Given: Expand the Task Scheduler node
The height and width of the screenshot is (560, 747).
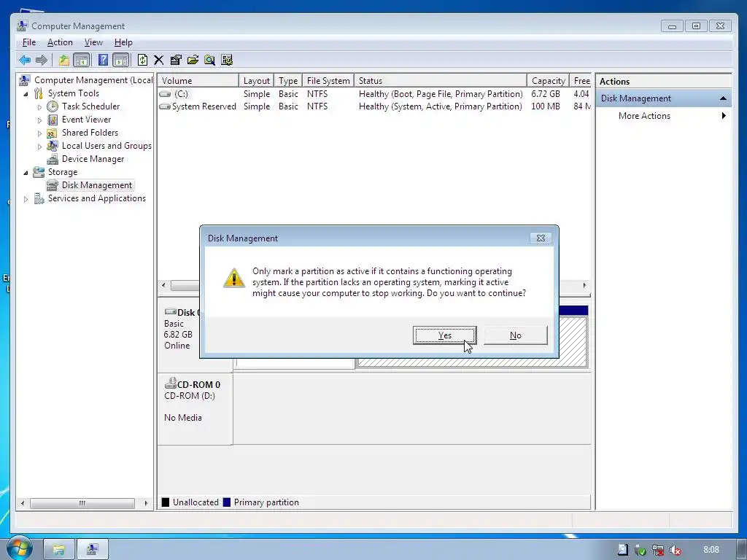Looking at the screenshot, I should coord(39,107).
